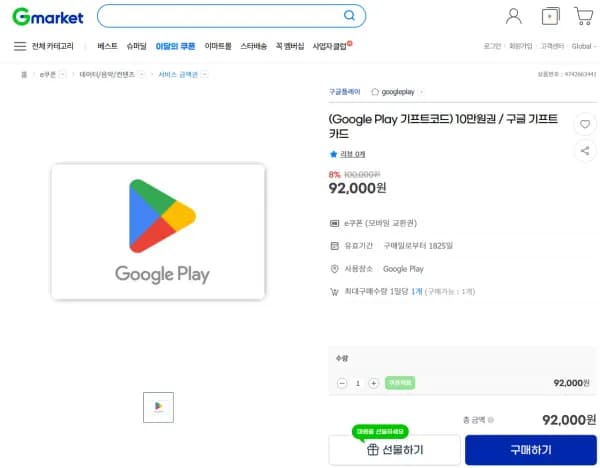The image size is (600, 468).
Task: Open the 꼭 멤버십 menu
Action: point(290,46)
